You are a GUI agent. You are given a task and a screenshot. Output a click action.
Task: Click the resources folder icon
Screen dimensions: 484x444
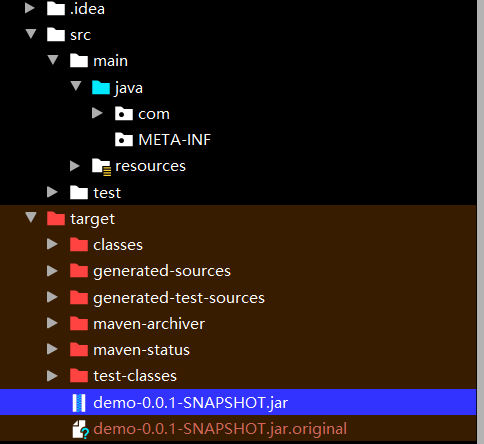point(101,166)
